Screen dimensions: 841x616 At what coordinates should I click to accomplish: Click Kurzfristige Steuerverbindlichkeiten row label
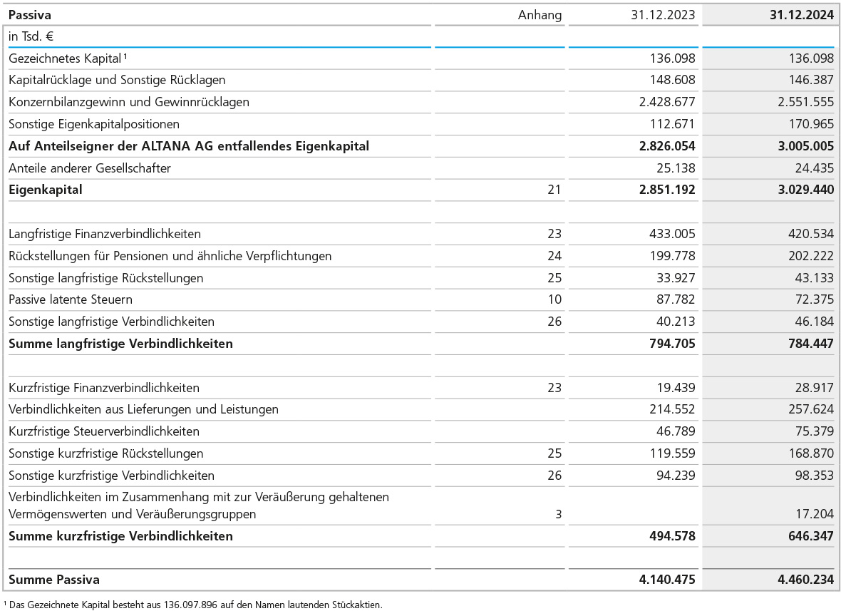click(x=104, y=431)
